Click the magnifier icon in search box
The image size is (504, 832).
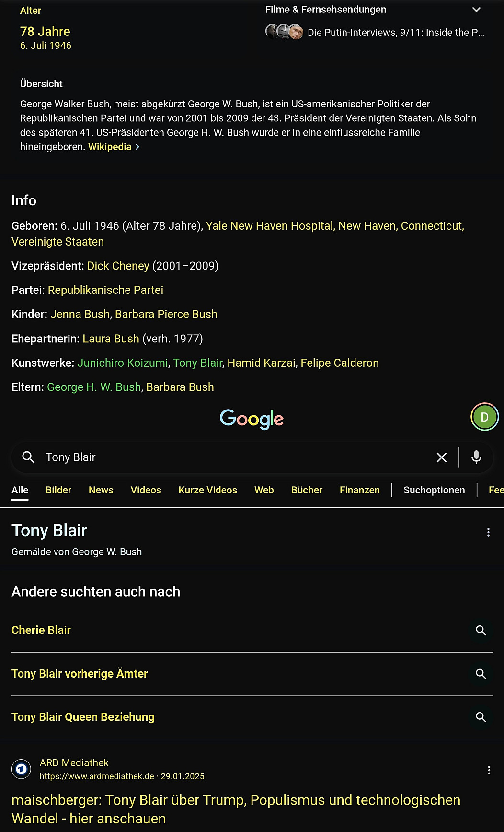(x=28, y=457)
